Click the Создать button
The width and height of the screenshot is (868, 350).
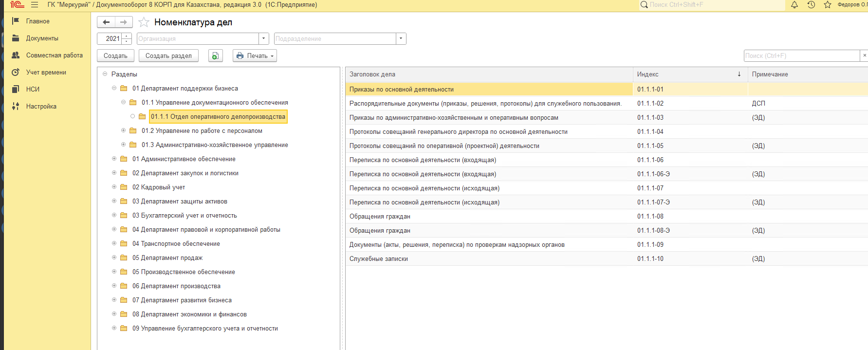tap(115, 56)
